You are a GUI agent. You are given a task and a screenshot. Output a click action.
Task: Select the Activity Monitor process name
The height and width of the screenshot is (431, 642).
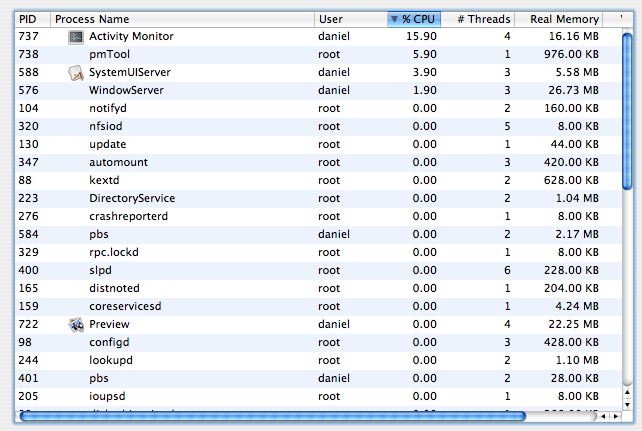point(131,36)
